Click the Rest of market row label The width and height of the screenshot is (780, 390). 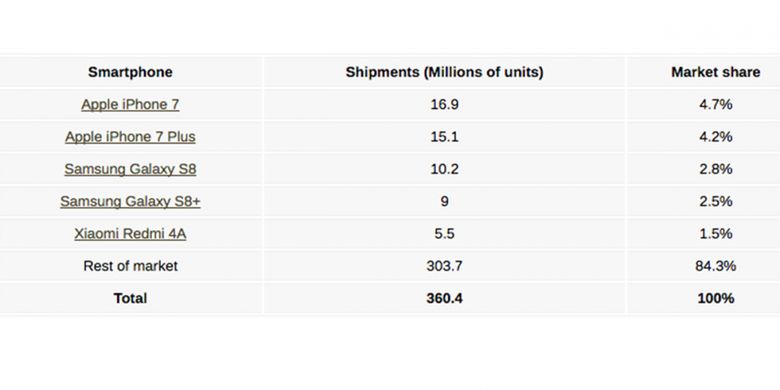point(130,266)
